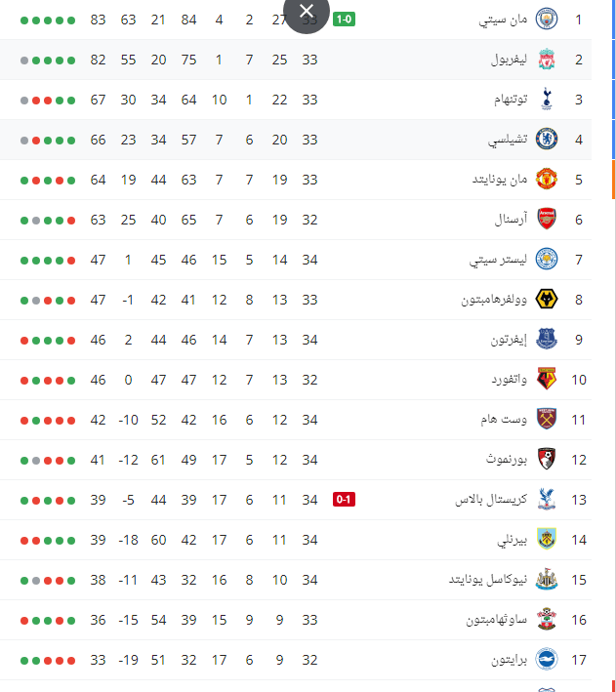Viewport: 616px width, 692px height.
Task: Close the overlay with the X button
Action: (306, 12)
